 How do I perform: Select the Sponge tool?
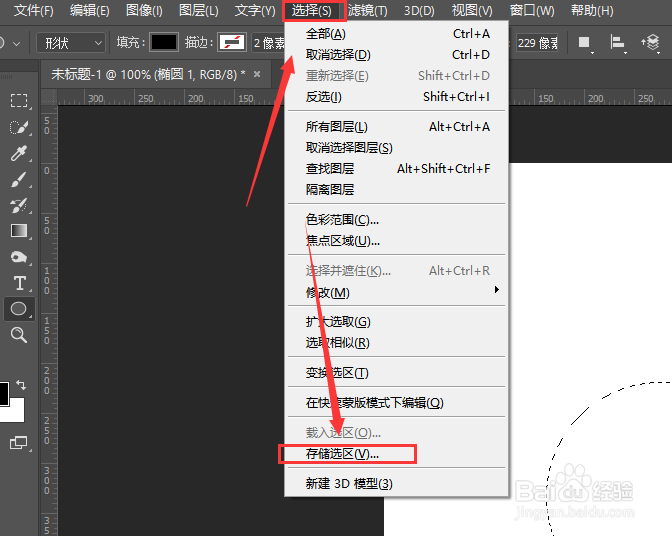(x=19, y=257)
